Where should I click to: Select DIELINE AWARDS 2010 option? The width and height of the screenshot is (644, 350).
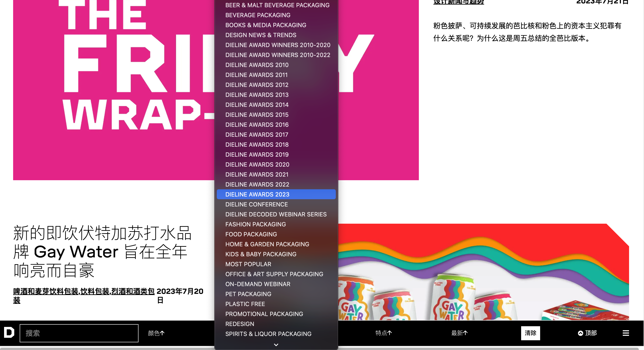coord(257,65)
